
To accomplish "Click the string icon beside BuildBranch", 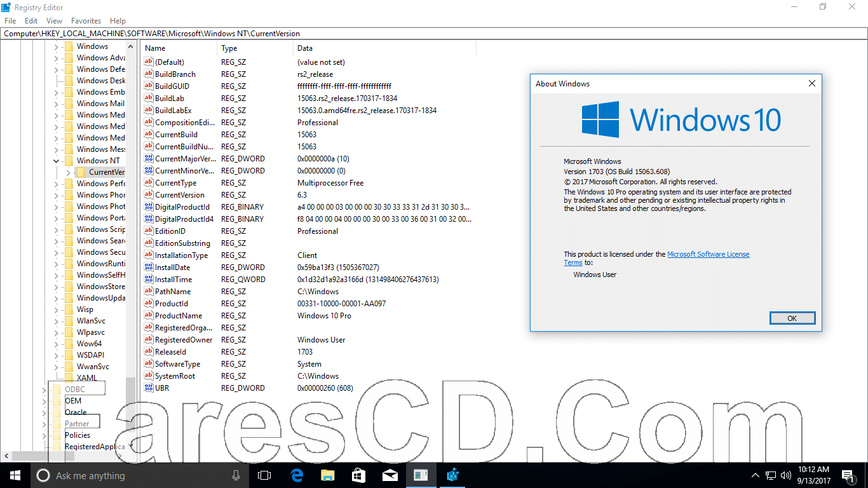I will coord(149,74).
